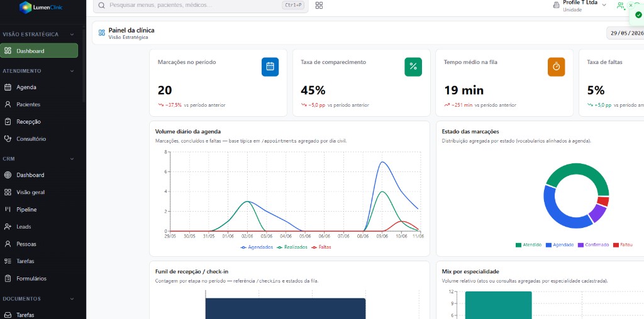The width and height of the screenshot is (644, 319).
Task: Click the green percent icon on Taxa de comparecimento
Action: click(x=413, y=67)
